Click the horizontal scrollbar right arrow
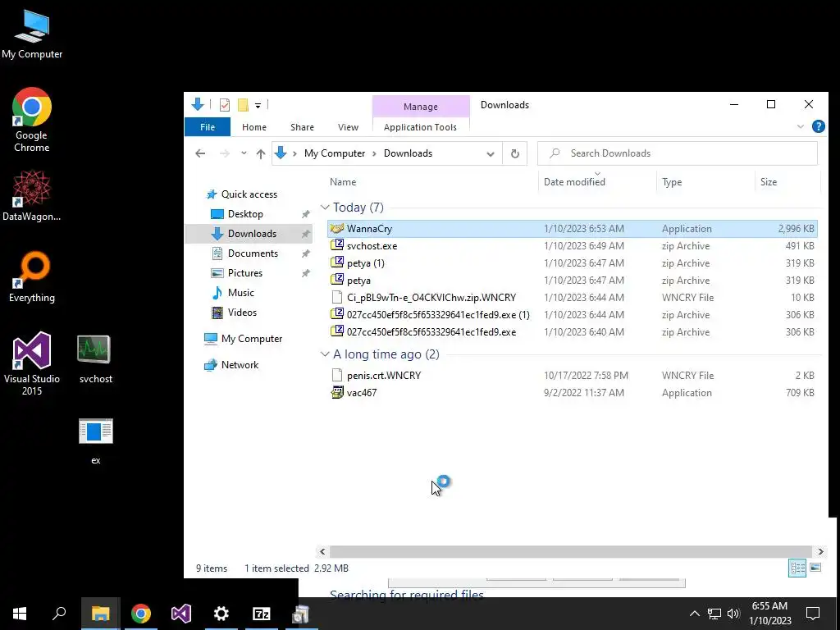 [820, 551]
